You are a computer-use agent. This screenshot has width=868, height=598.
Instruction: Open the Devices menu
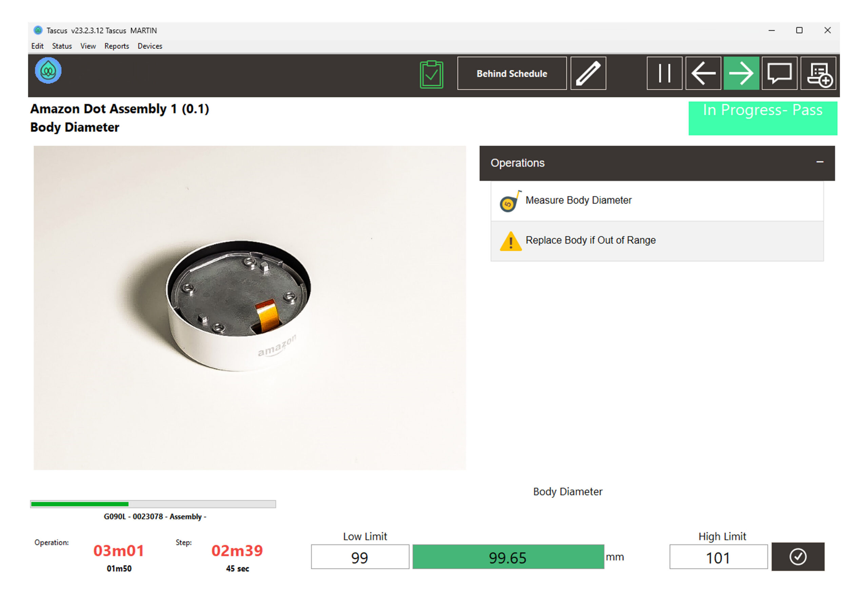point(150,46)
